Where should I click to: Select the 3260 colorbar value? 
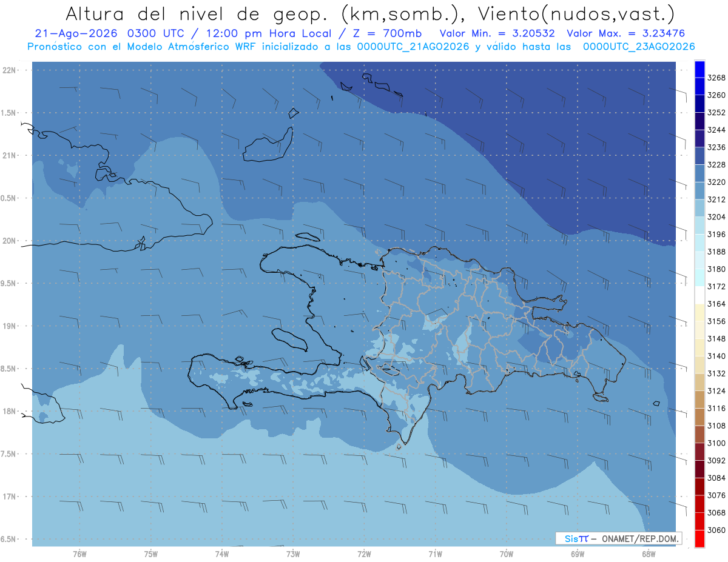716,95
